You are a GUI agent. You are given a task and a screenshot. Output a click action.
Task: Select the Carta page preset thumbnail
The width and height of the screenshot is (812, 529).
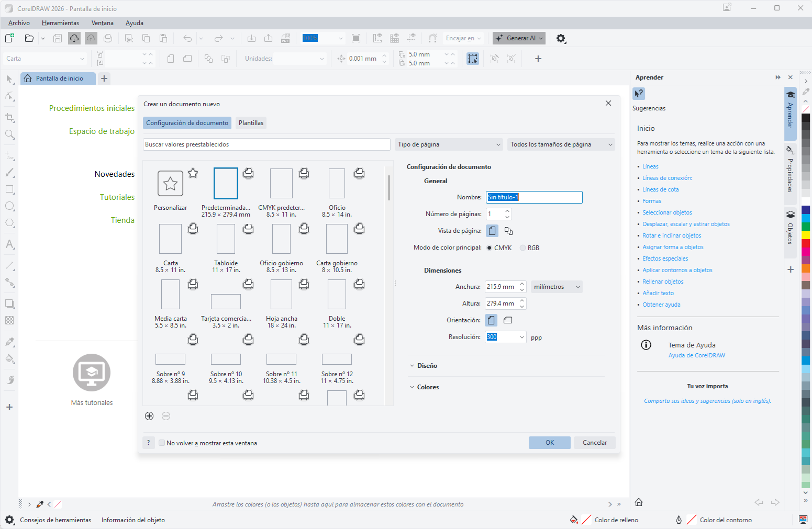(x=171, y=239)
